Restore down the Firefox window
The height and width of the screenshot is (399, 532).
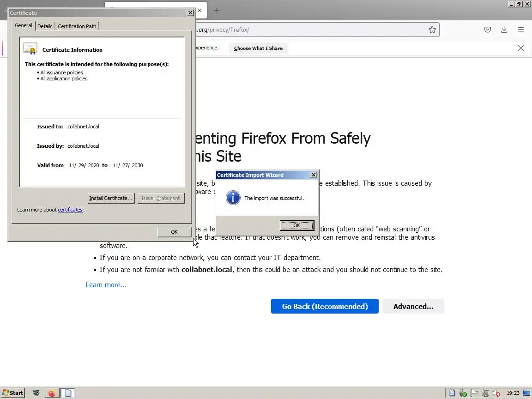519,4
